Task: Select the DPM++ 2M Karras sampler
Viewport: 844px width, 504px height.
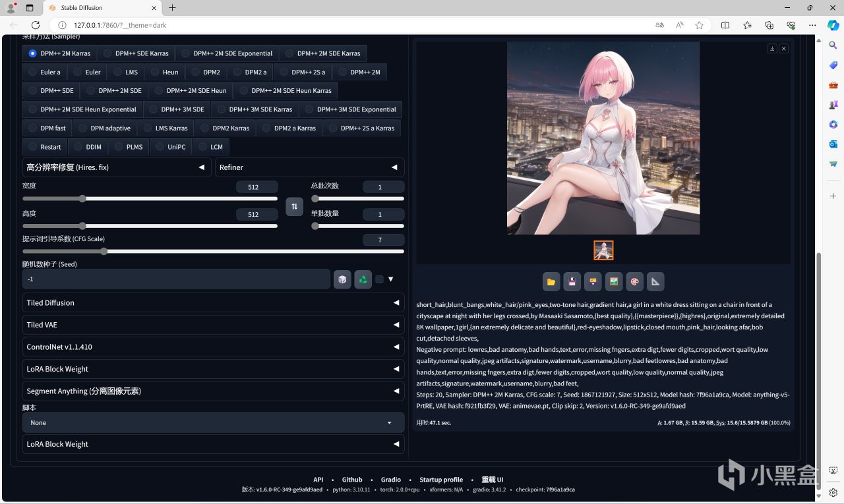Action: click(x=59, y=53)
